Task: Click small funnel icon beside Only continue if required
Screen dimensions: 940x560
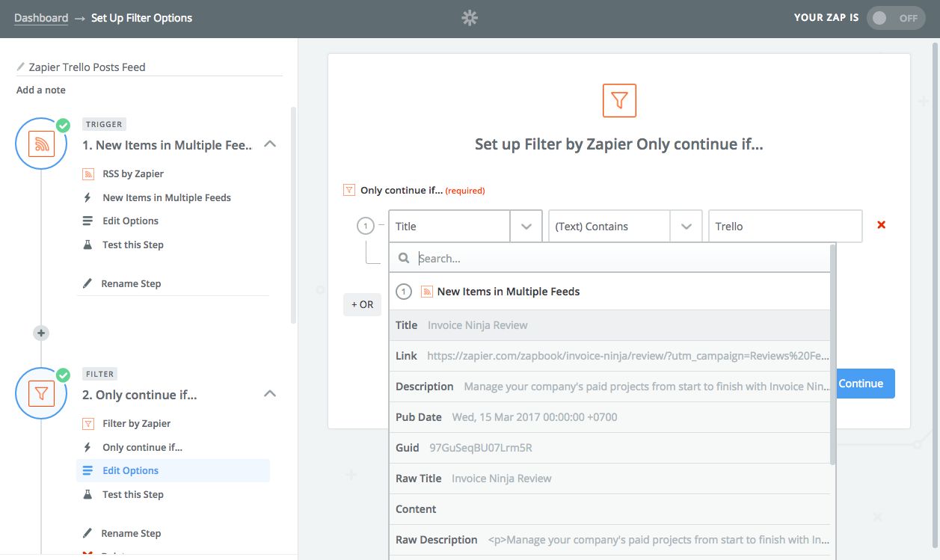Action: [x=348, y=190]
